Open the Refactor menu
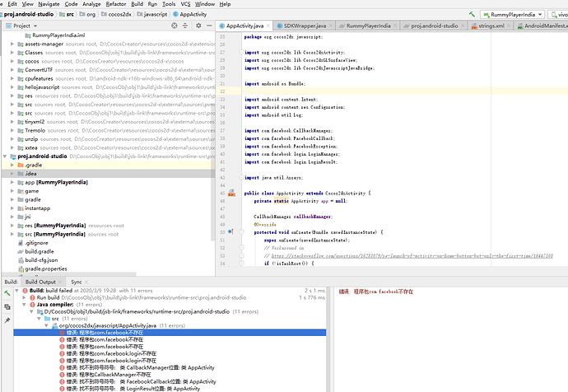Viewport: 568px width, 392px height. click(x=116, y=4)
